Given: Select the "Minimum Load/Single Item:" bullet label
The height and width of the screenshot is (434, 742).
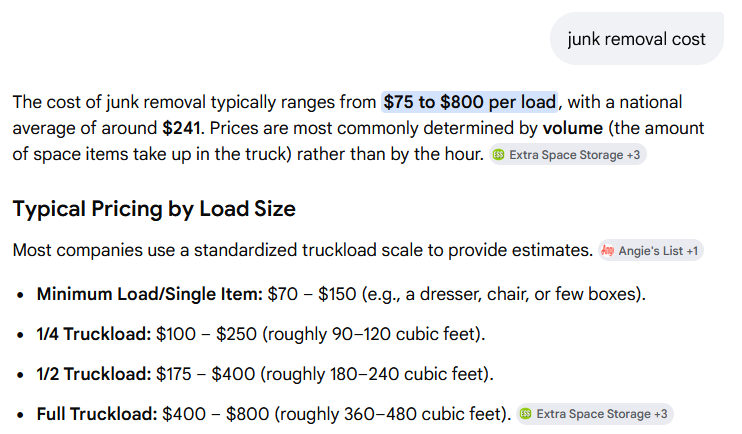Looking at the screenshot, I should pyautogui.click(x=150, y=294).
